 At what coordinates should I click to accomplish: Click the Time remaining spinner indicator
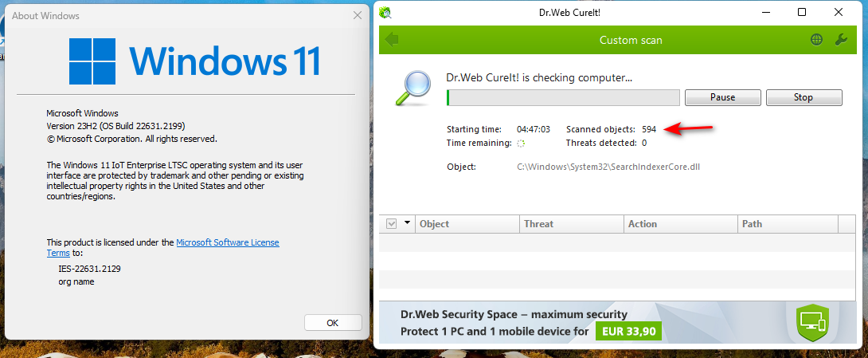[x=521, y=143]
